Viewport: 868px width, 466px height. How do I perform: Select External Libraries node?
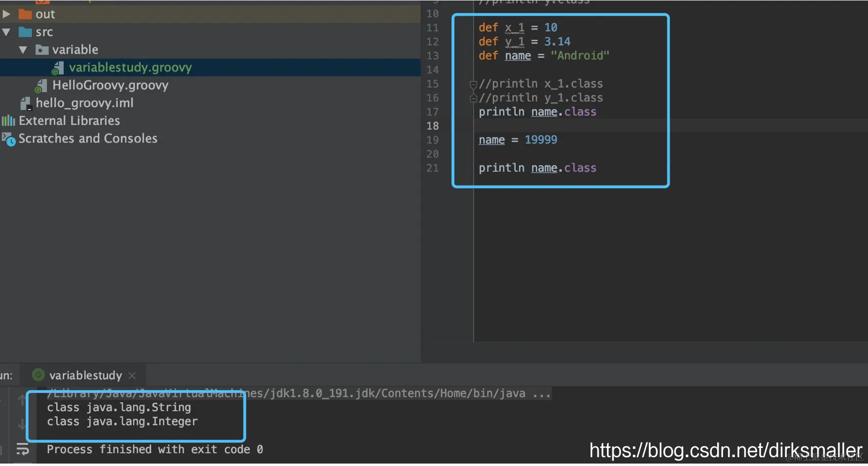69,120
